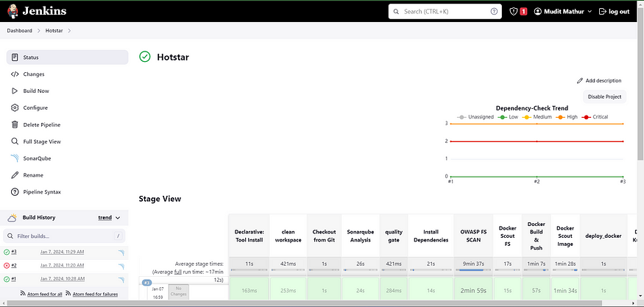Open the security shield warning icon
644x307 pixels.
[x=514, y=12]
